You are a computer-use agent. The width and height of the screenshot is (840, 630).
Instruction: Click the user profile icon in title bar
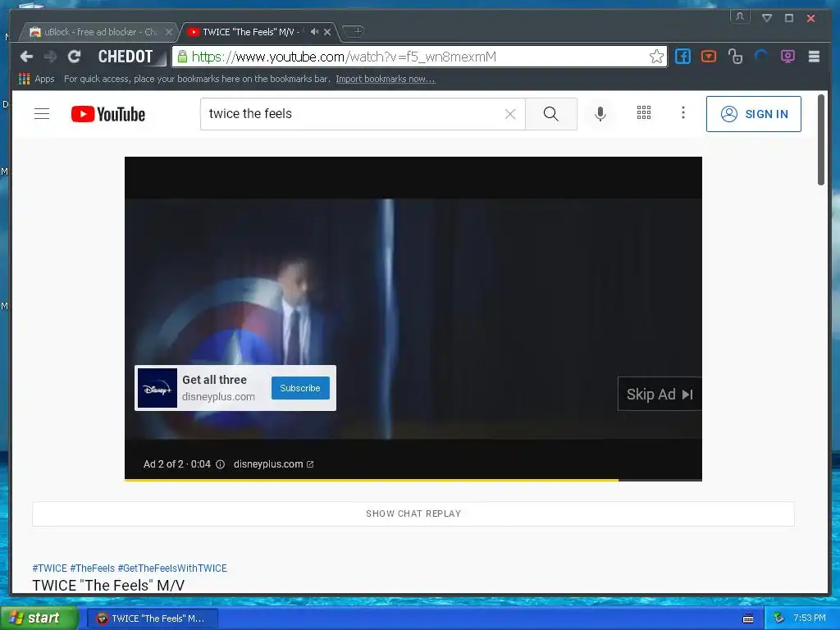tap(740, 16)
